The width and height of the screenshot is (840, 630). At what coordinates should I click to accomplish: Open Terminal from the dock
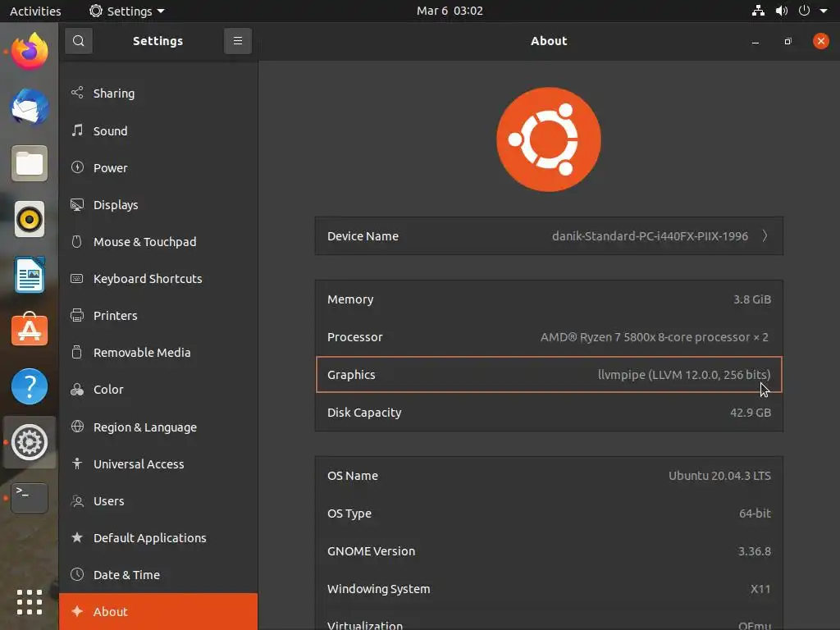point(30,498)
